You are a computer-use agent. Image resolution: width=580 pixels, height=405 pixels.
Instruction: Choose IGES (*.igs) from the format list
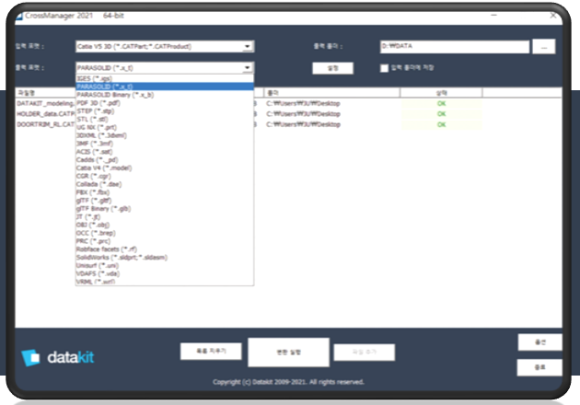(165, 78)
